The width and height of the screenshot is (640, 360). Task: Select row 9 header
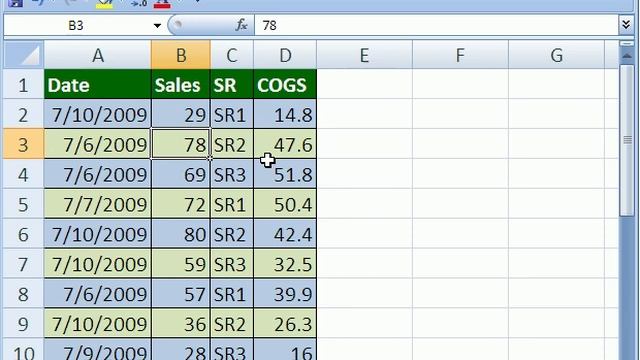(x=23, y=323)
